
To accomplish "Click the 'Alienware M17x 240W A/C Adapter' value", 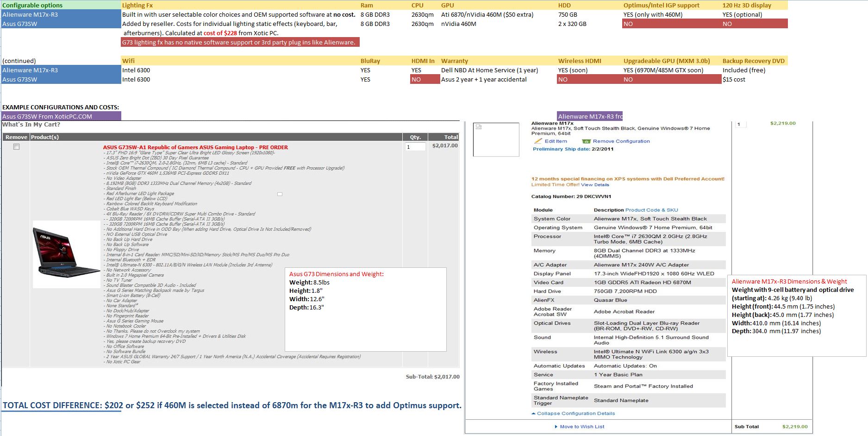I will (x=641, y=265).
